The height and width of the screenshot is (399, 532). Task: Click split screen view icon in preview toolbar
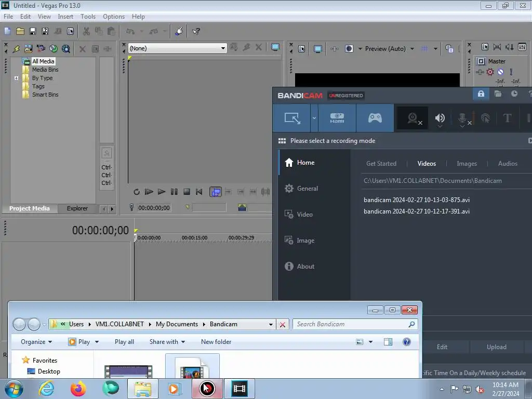click(x=349, y=49)
